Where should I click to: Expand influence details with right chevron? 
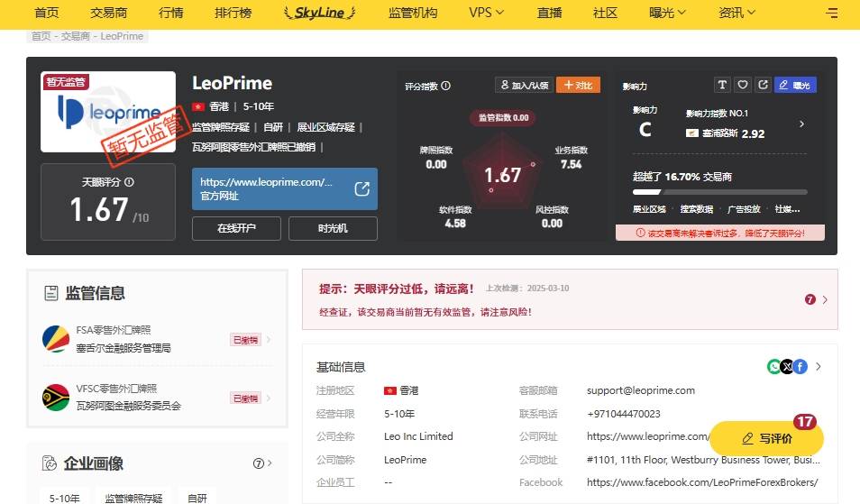pyautogui.click(x=802, y=124)
